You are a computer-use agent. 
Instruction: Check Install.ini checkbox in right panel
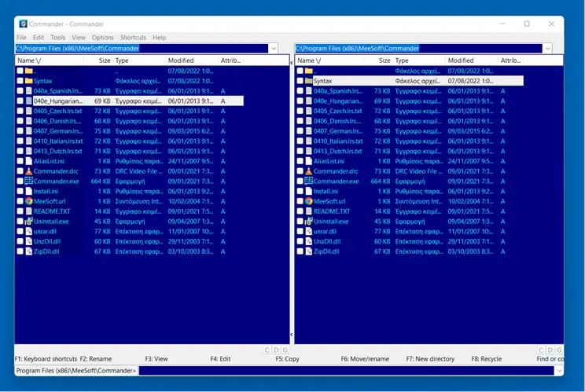tap(300, 192)
